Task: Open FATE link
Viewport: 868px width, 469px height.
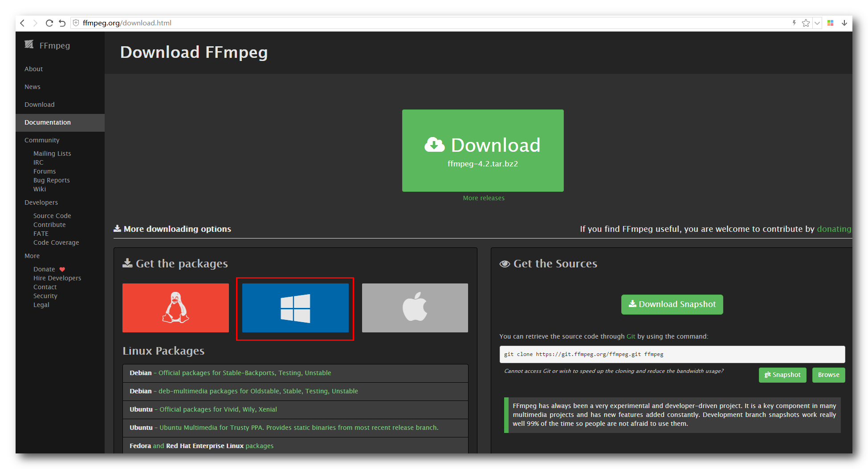Action: 41,234
